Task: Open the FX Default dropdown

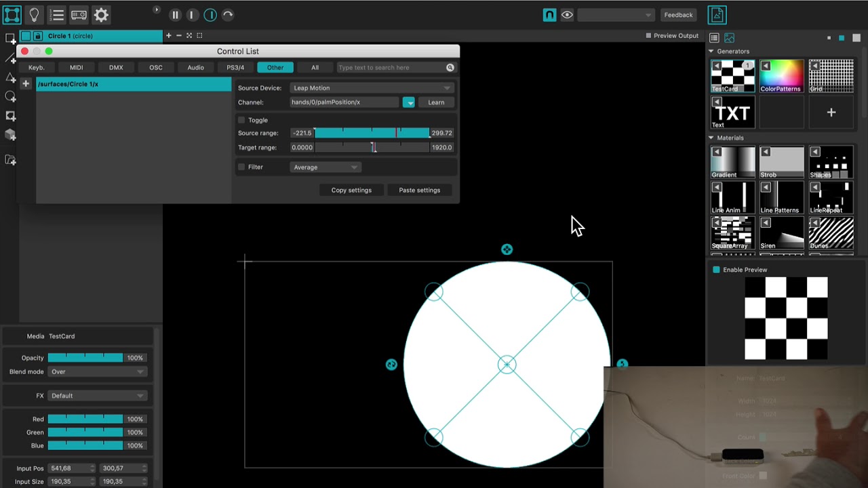Action: [98, 396]
